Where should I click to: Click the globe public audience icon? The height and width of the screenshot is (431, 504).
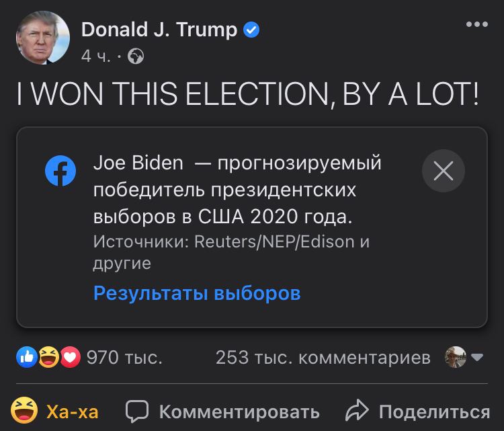click(136, 56)
